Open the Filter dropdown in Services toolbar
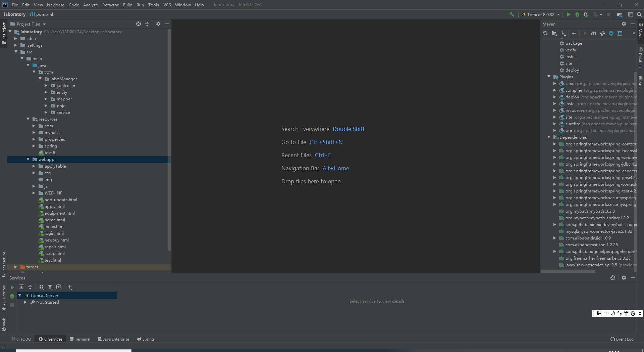644x352 pixels. 50,287
